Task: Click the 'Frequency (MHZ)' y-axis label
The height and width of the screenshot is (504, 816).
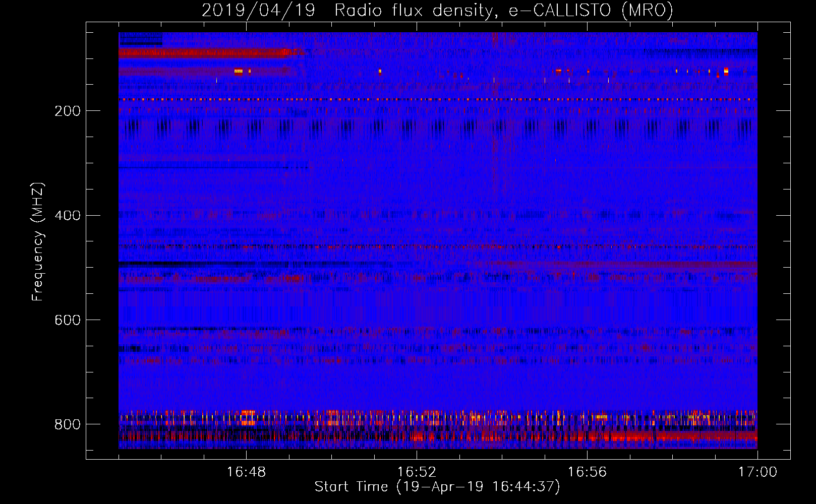Action: [38, 242]
